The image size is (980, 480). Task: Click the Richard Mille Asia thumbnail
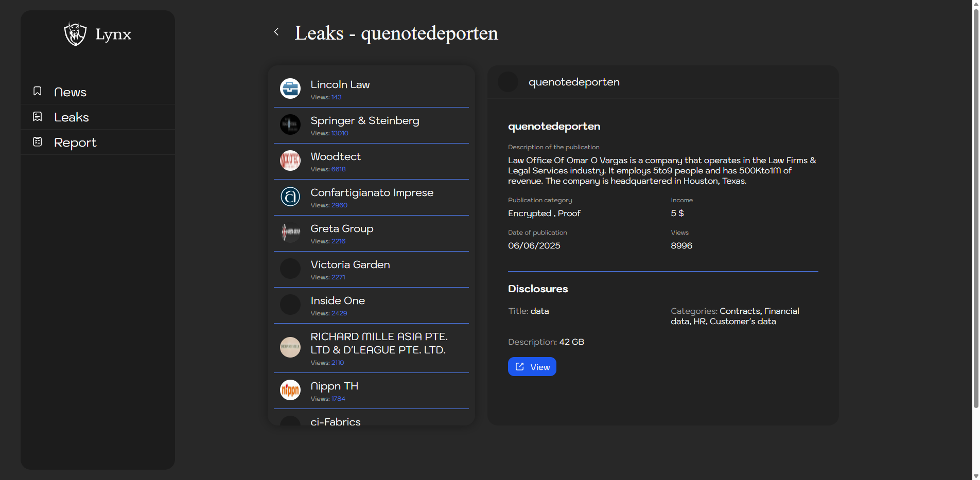coord(290,347)
